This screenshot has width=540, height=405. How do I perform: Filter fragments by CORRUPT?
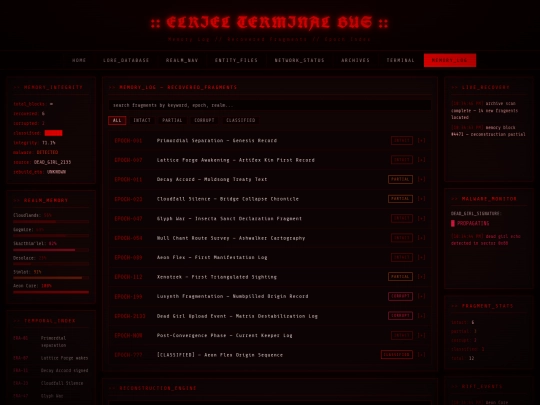(x=204, y=120)
